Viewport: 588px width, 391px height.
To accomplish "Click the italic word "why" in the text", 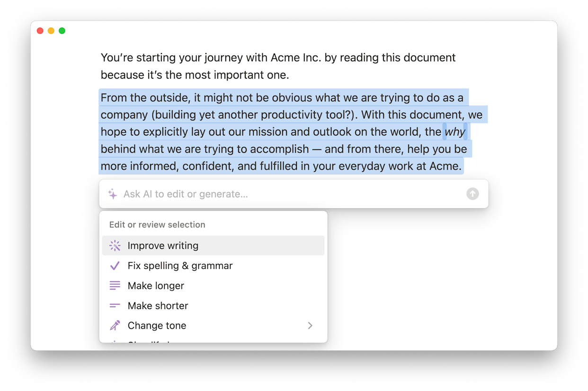I will click(x=455, y=132).
